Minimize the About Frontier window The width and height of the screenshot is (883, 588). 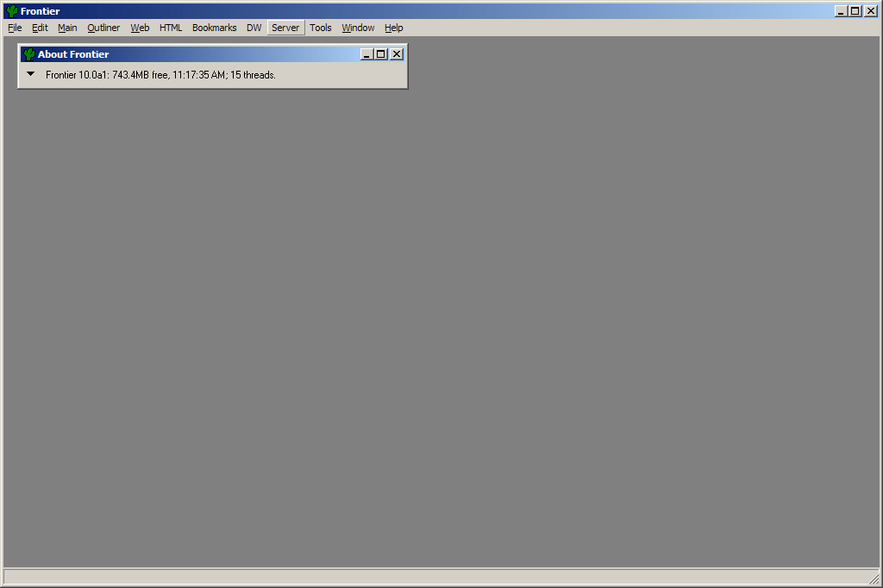tap(366, 54)
